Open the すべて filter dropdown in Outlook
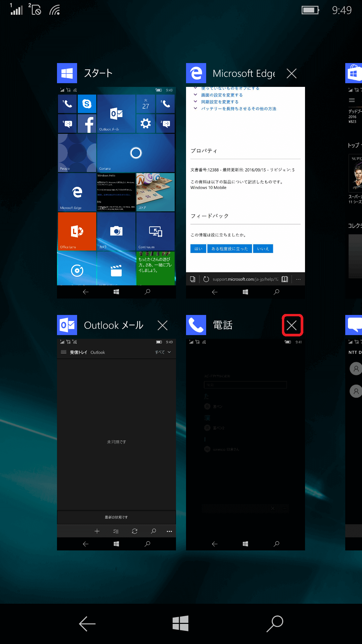Image resolution: width=362 pixels, height=644 pixels. pyautogui.click(x=163, y=352)
